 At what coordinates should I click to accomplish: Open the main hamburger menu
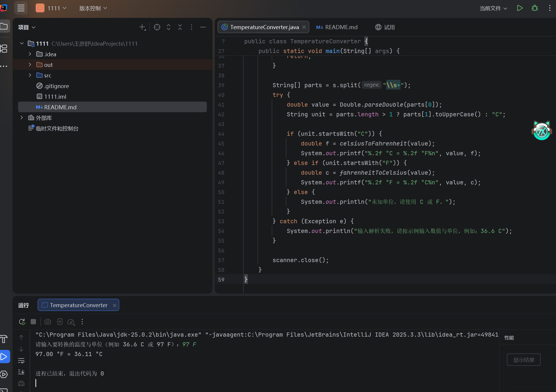tap(21, 8)
